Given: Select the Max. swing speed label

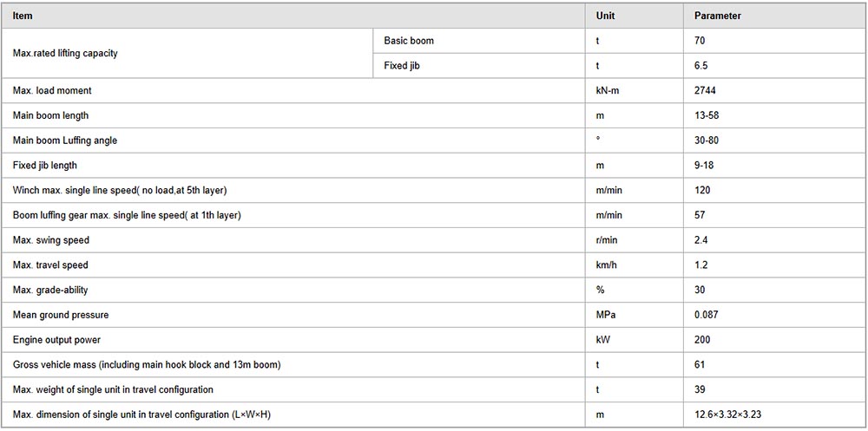Looking at the screenshot, I should (x=51, y=240).
